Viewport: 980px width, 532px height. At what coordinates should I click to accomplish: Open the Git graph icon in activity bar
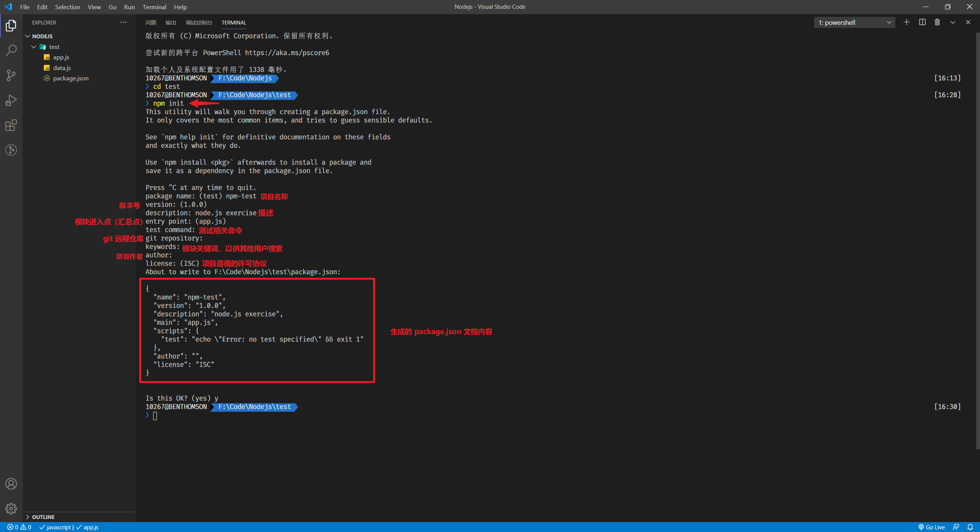click(11, 150)
